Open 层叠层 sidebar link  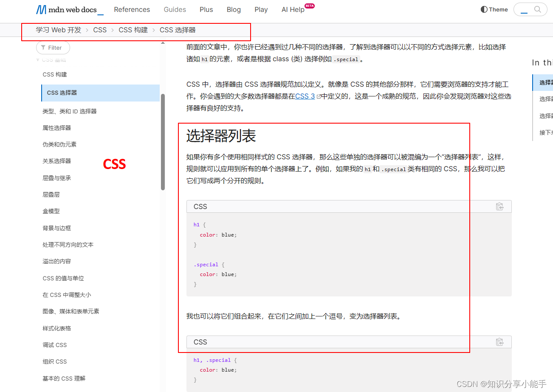click(51, 195)
